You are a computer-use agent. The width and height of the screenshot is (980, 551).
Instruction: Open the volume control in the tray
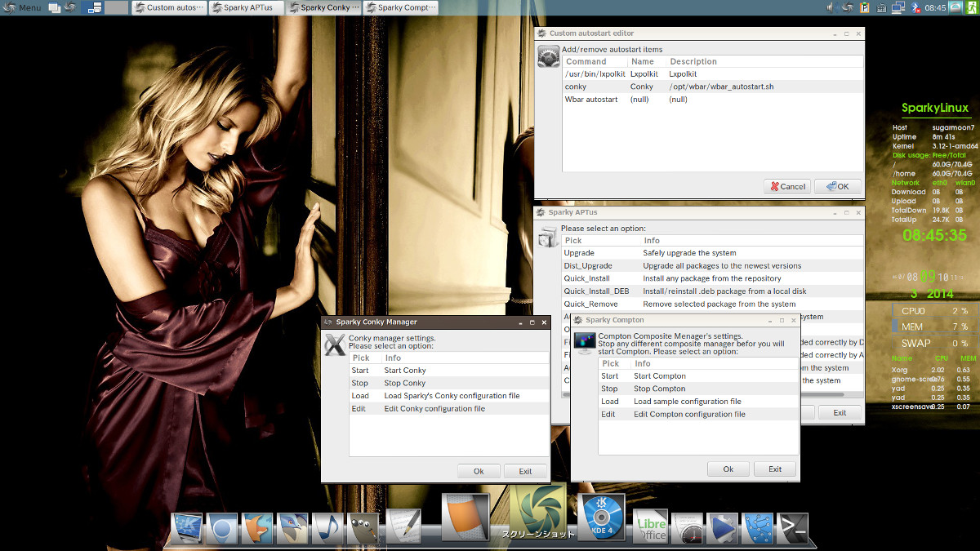point(831,7)
